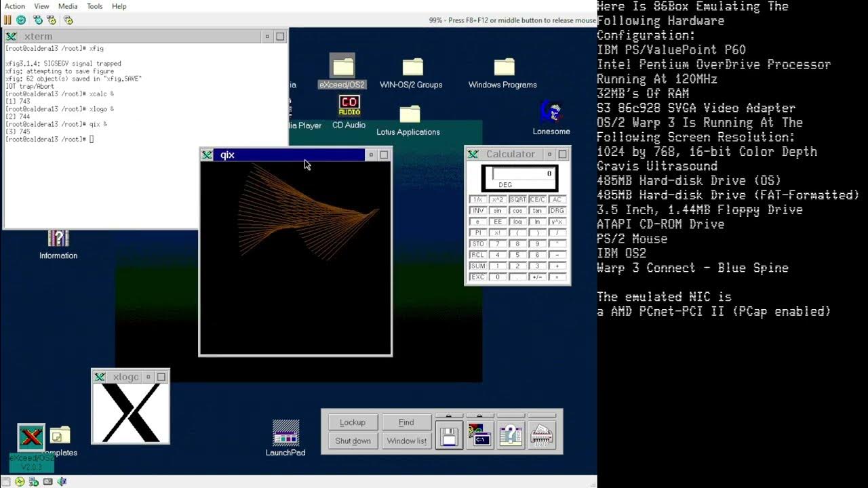Open the Media menu
The width and height of the screenshot is (868, 488).
[x=68, y=6]
